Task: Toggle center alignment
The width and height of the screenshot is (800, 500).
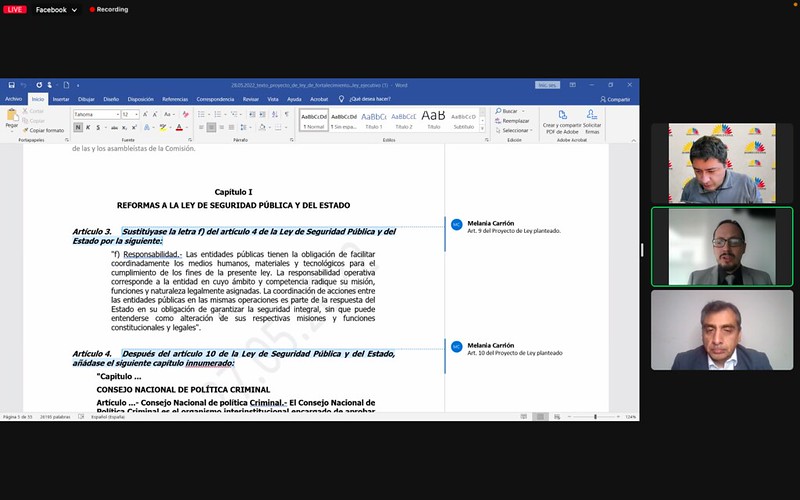Action: (211, 128)
